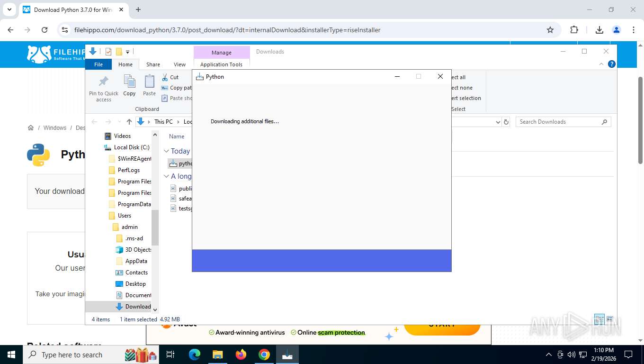The image size is (644, 364).
Task: Select the admin folder in tree
Action: (x=129, y=227)
